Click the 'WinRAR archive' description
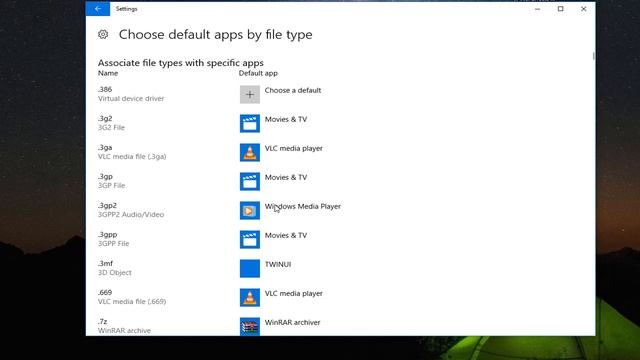This screenshot has height=360, width=640. (x=124, y=330)
